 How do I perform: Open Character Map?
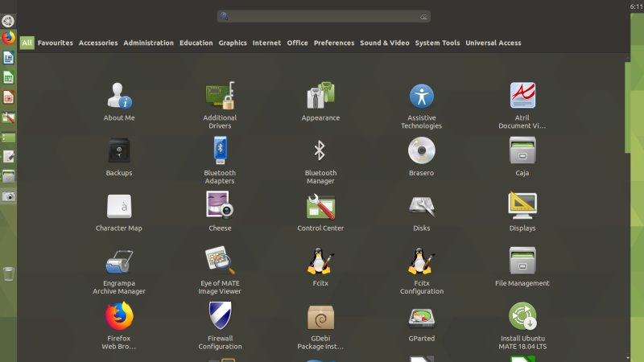(x=118, y=212)
